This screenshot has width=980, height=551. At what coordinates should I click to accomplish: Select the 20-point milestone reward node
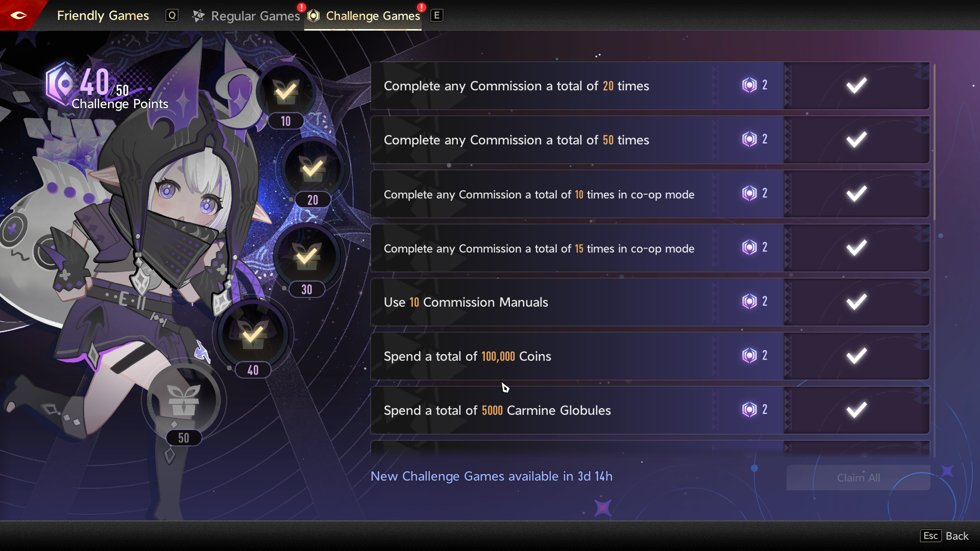point(312,168)
